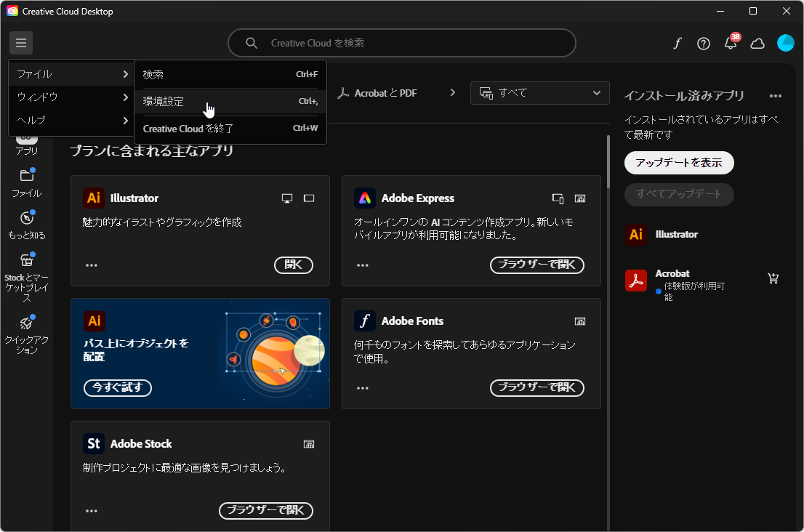The height and width of the screenshot is (532, 804).
Task: Click the Creative Cloud search field
Action: [x=402, y=43]
